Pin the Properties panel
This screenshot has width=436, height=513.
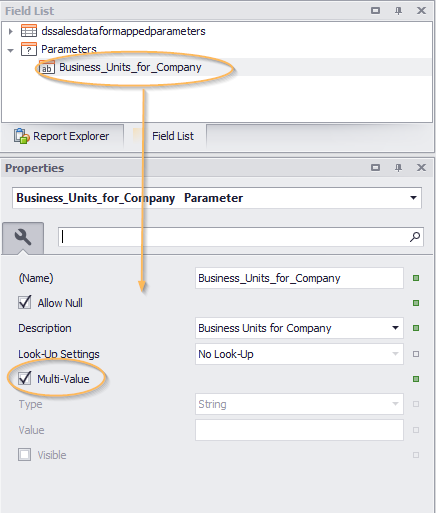(398, 168)
